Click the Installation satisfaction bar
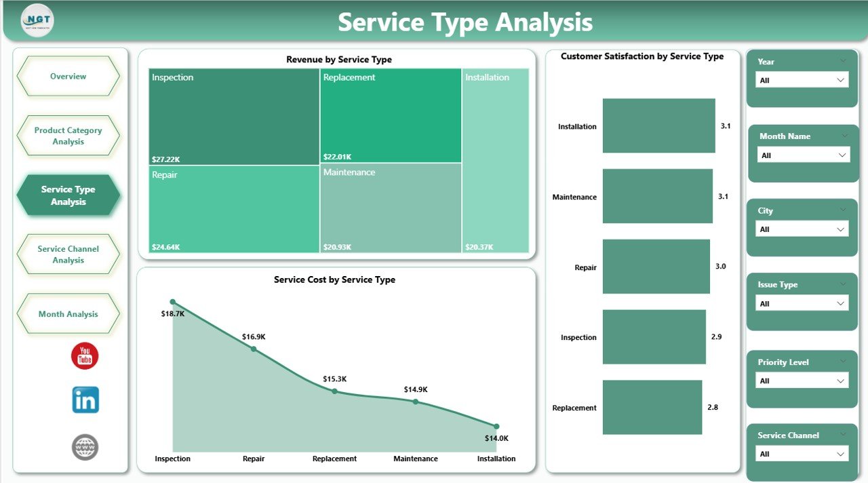The image size is (868, 483). [658, 125]
